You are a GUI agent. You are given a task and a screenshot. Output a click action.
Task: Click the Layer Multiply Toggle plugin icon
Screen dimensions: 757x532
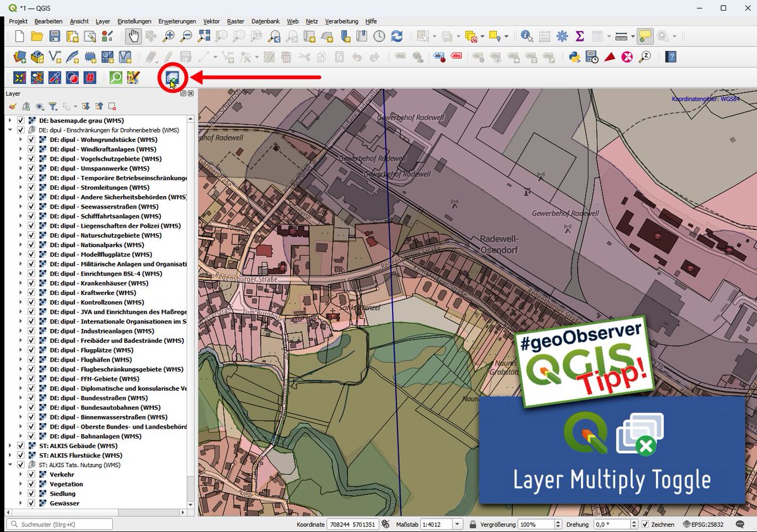pyautogui.click(x=172, y=78)
